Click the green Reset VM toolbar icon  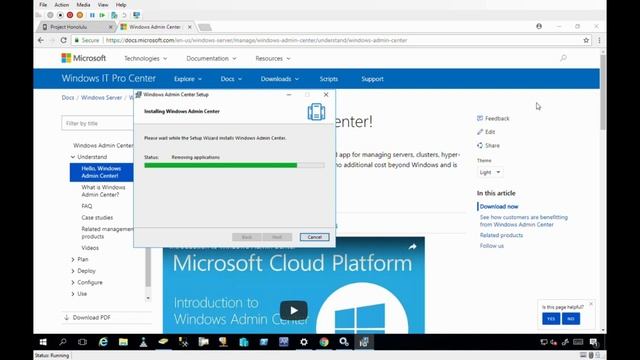click(102, 15)
